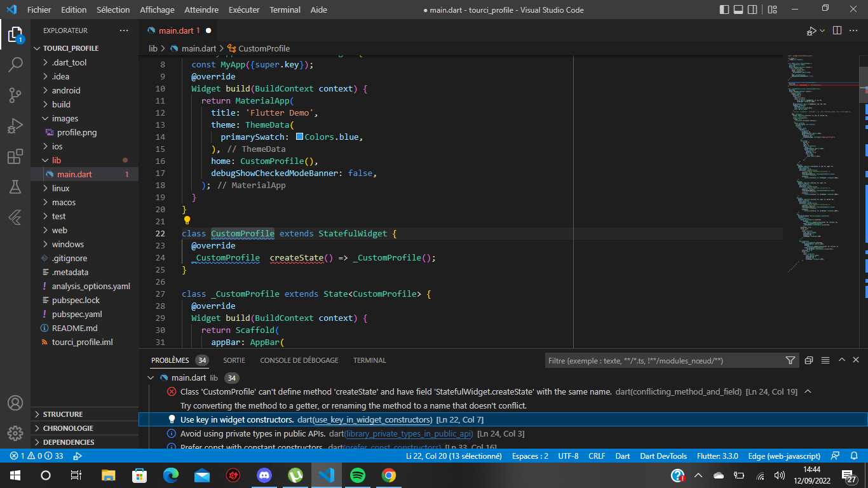This screenshot has height=488, width=868.
Task: Switch to the SORTIE tab
Action: pos(234,360)
